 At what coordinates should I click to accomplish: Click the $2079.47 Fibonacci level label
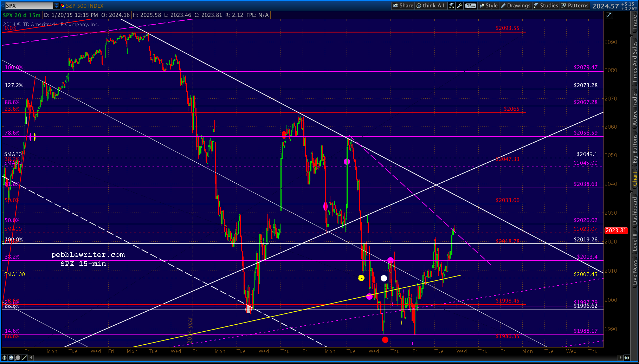pos(586,67)
